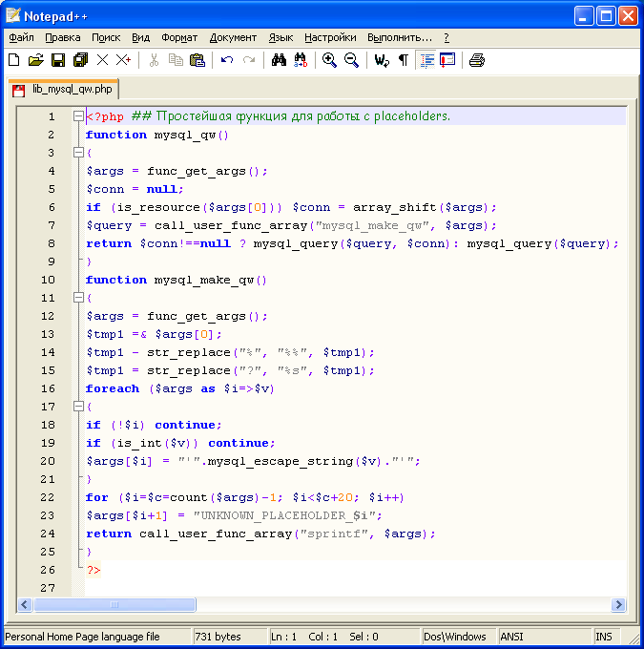Click the Zoom In magnifier icon
Viewport: 644px width, 649px height.
(x=329, y=60)
